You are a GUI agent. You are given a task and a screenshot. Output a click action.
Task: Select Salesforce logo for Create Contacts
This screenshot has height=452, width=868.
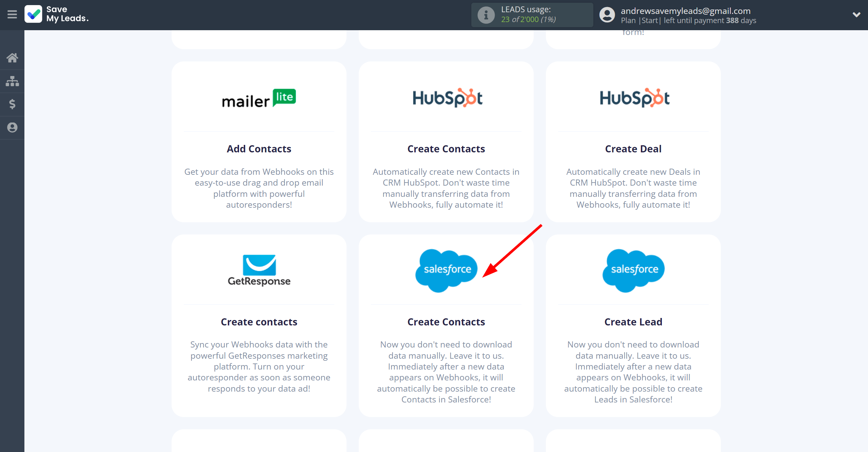[446, 270]
